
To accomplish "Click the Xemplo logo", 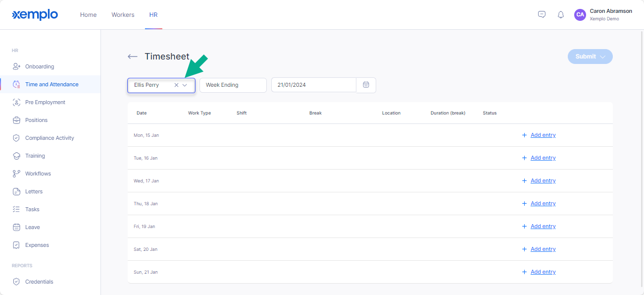I will [x=35, y=15].
